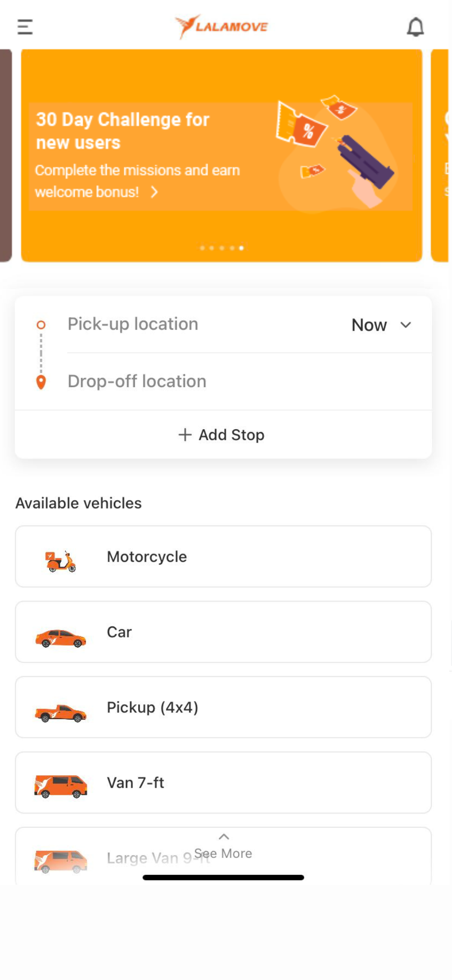Select the Motorcycle vehicle option
452x980 pixels.
(223, 557)
